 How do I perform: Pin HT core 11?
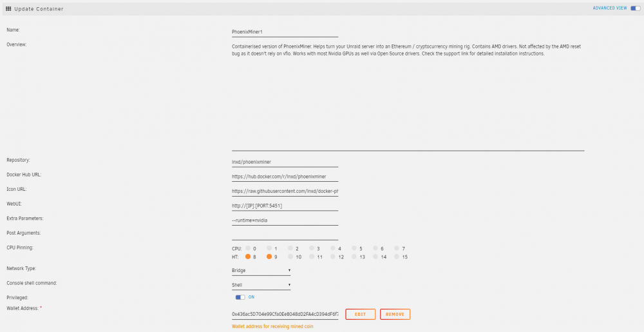(312, 257)
